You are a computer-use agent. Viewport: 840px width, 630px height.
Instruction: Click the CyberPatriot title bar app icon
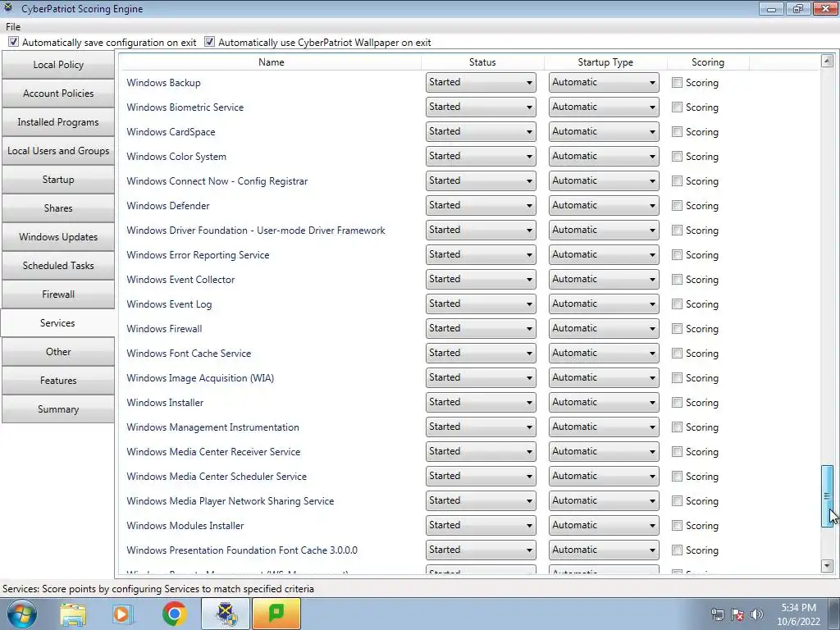point(8,7)
